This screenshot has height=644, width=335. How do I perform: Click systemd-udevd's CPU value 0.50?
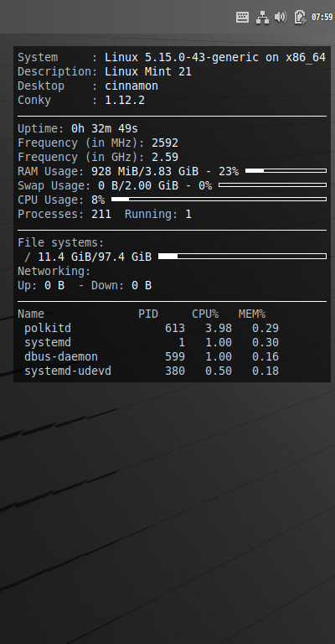[x=219, y=371]
